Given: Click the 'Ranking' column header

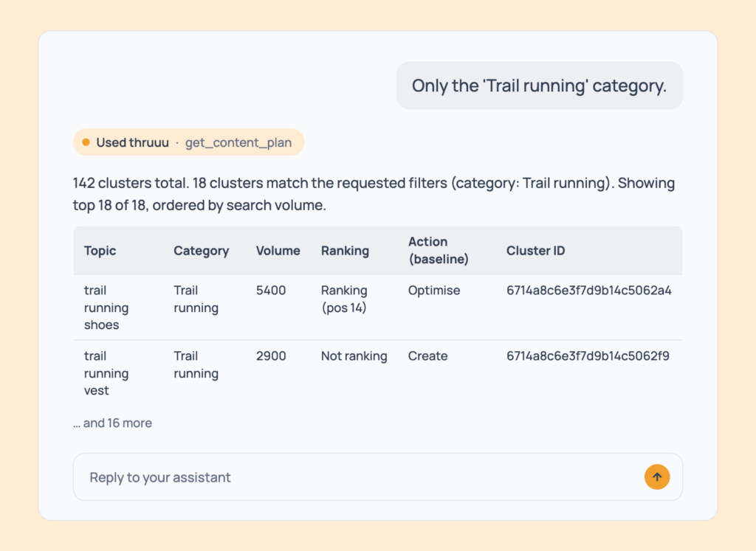Looking at the screenshot, I should pyautogui.click(x=345, y=251).
